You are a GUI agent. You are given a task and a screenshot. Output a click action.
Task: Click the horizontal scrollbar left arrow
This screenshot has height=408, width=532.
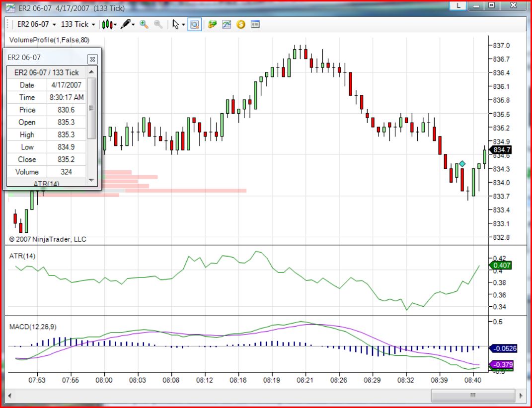click(x=10, y=396)
